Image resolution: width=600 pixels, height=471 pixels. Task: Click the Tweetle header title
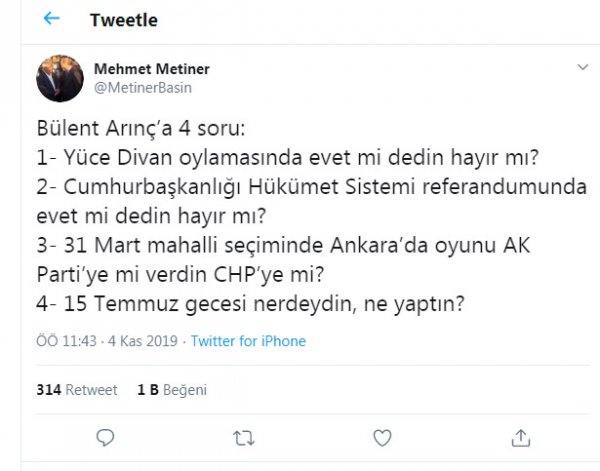[x=123, y=20]
